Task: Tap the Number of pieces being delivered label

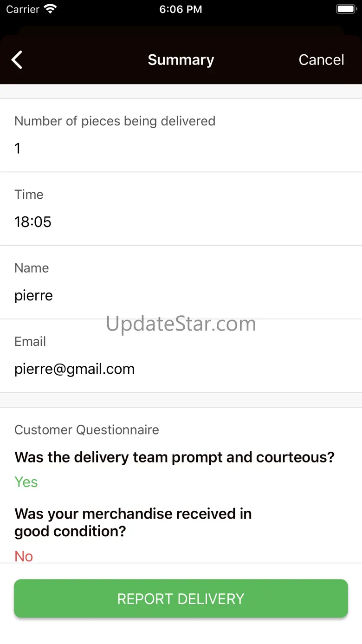Action: coord(115,121)
